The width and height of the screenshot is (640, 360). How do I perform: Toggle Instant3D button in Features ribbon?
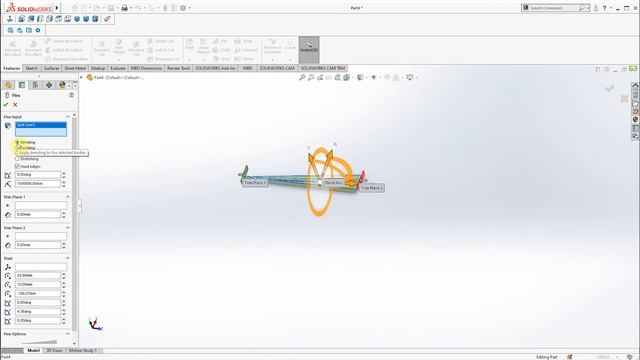[309, 49]
